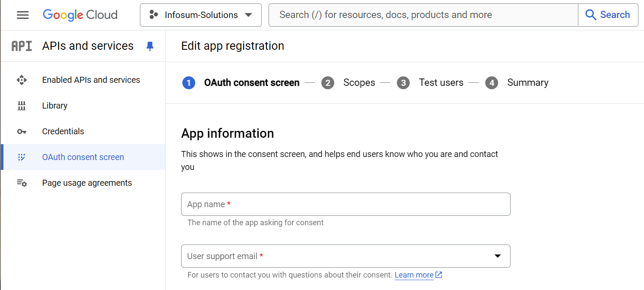644x290 pixels.
Task: Click inside the App name field
Action: tap(346, 204)
